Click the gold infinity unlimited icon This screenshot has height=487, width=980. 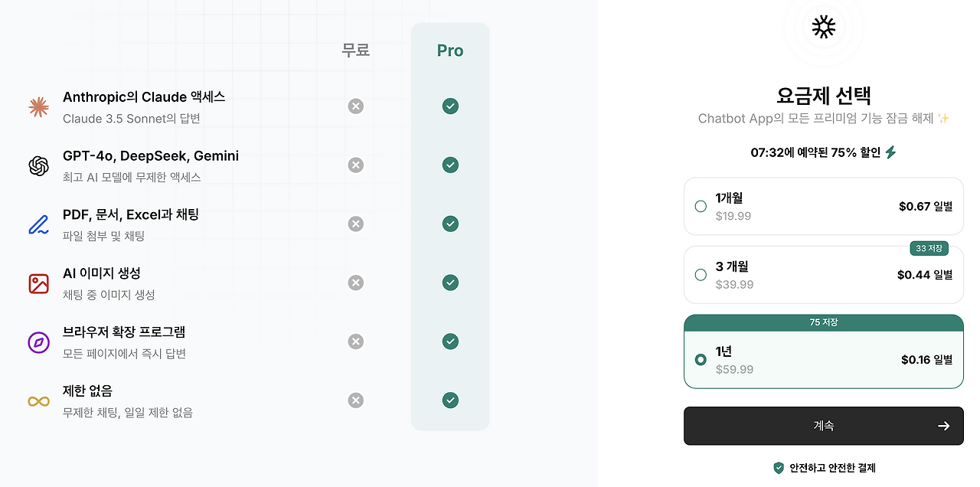click(38, 401)
